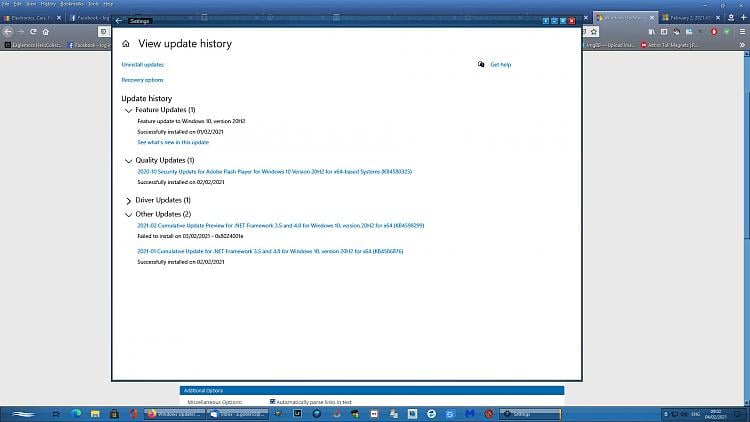Click the Firefox forward navigation arrow
750x422 pixels.
[21, 32]
